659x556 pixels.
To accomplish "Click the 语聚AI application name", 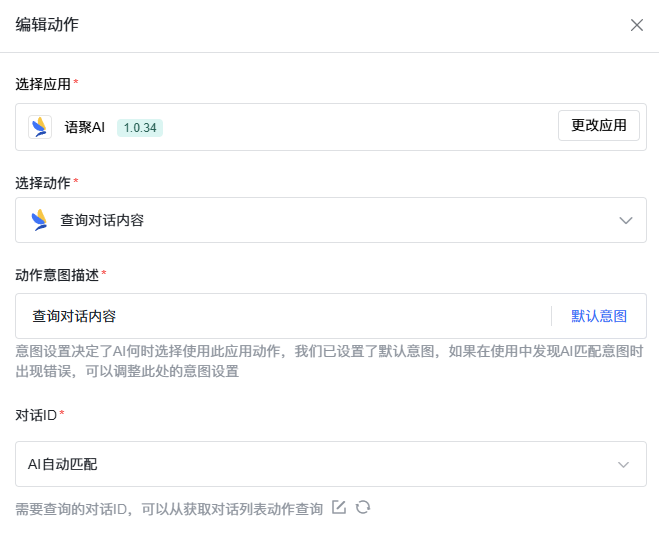I will pyautogui.click(x=84, y=128).
